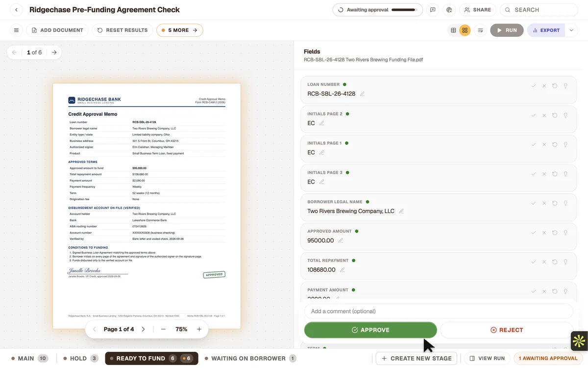Viewport: 588px width, 368px height.
Task: Edit the Approved Amount value with pencil
Action: [341, 241]
